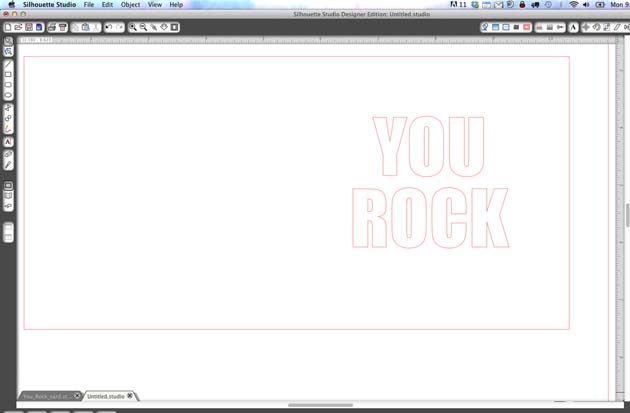Click the ROCK outlined text on canvas
The height and width of the screenshot is (413, 630).
[x=430, y=218]
